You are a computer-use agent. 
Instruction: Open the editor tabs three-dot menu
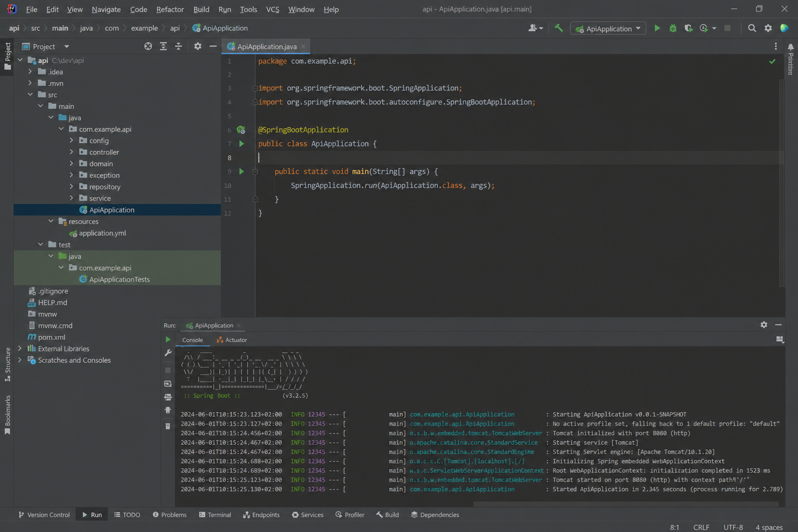pyautogui.click(x=776, y=46)
